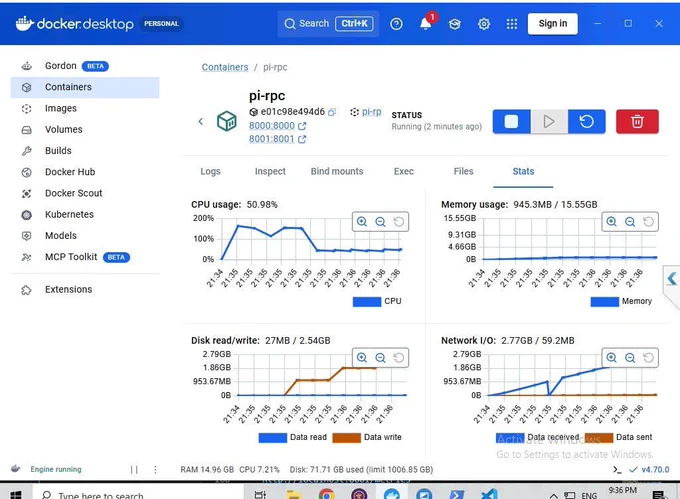Click the Containers breadcrumb link
This screenshot has height=499, width=680.
click(x=225, y=67)
